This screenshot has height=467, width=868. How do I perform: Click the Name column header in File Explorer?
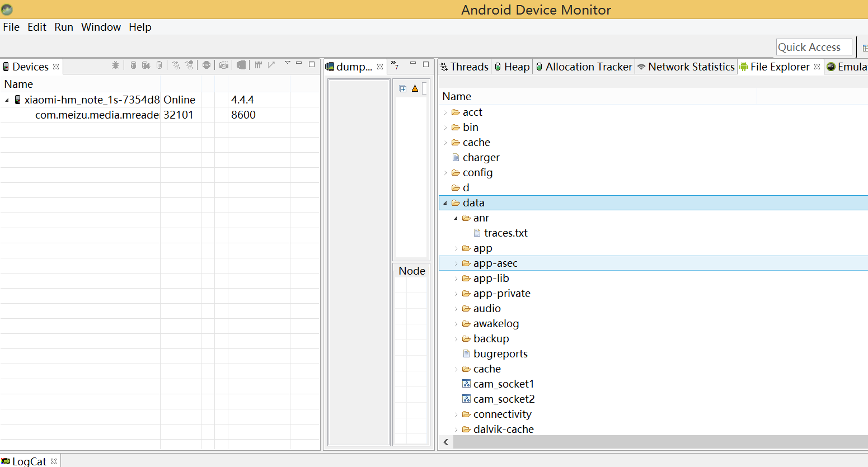(598, 96)
